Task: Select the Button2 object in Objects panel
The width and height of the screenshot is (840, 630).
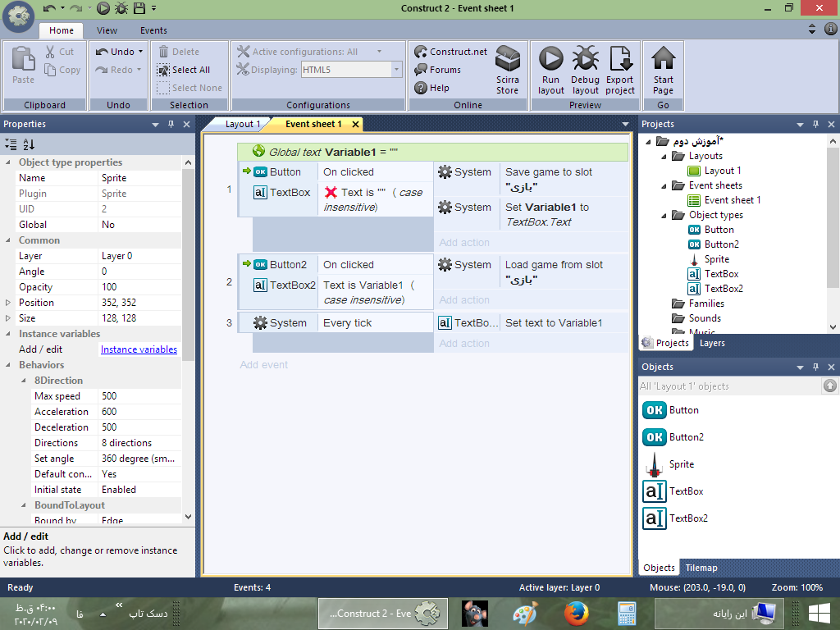Action: (x=673, y=437)
